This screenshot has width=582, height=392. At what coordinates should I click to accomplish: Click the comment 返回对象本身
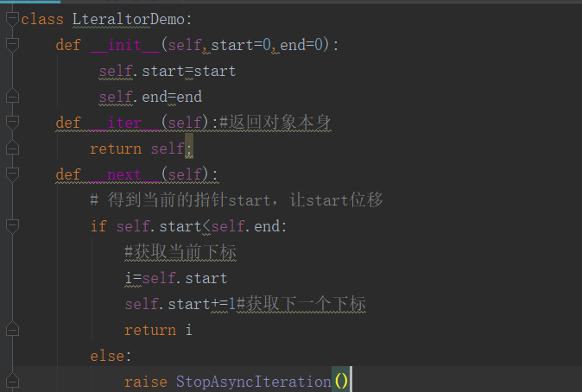click(x=279, y=123)
